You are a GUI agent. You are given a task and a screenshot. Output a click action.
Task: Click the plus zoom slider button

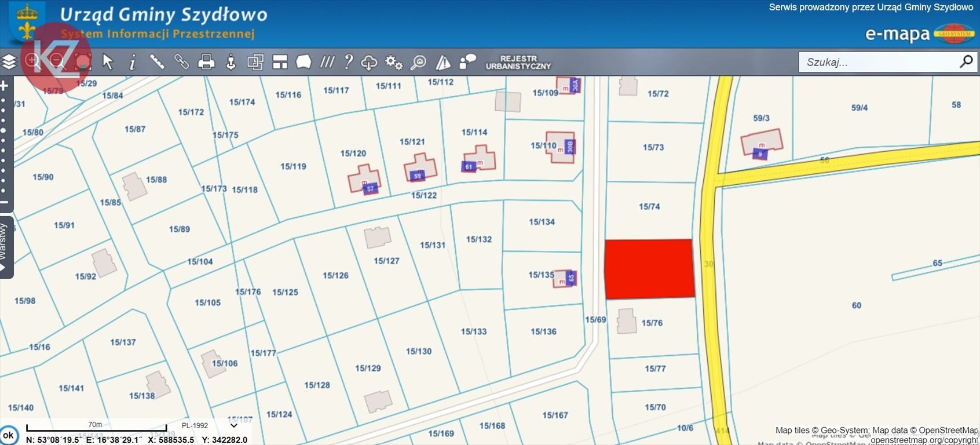tap(4, 86)
